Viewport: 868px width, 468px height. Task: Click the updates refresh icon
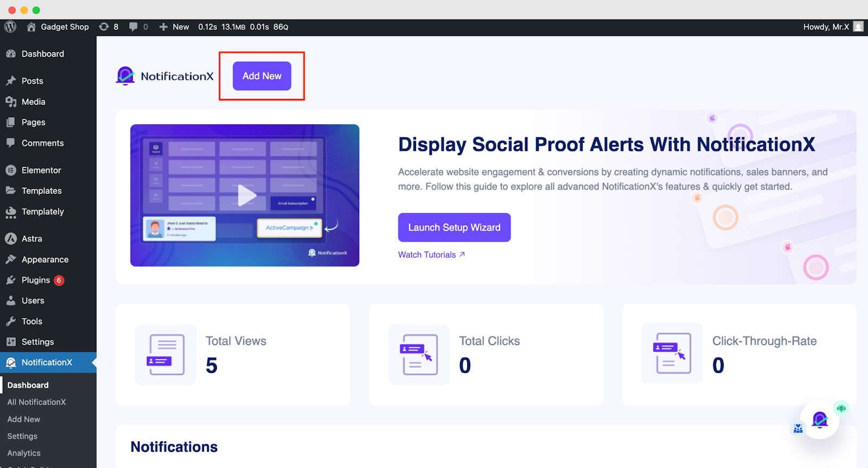[104, 27]
